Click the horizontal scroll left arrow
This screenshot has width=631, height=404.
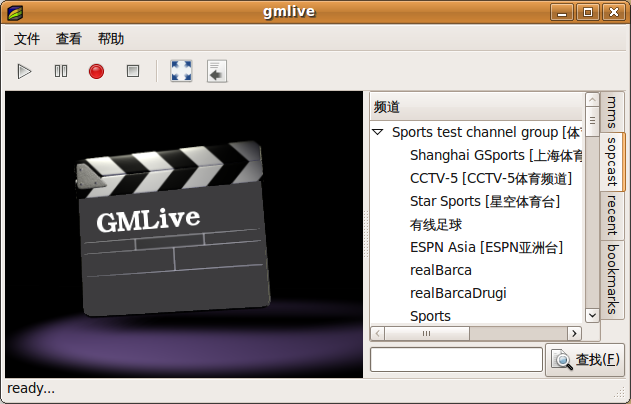coord(377,333)
